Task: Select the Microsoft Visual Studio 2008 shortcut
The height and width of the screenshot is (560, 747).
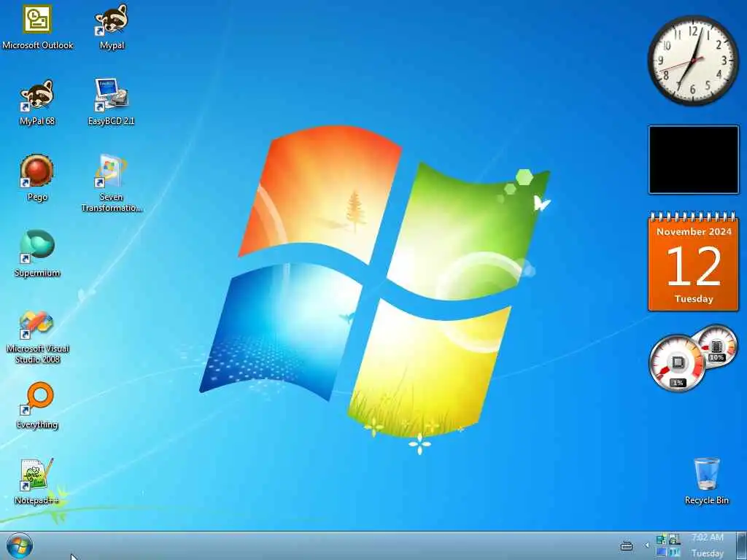Action: [37, 337]
